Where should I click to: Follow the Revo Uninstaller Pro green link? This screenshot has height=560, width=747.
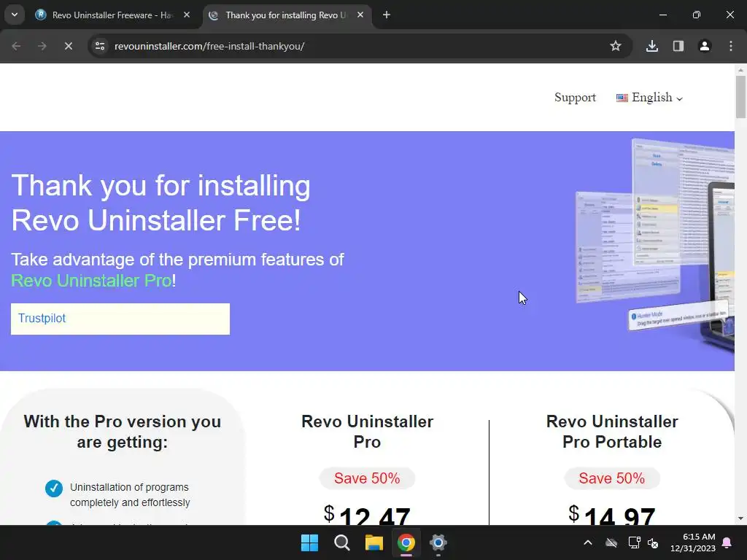(x=91, y=281)
